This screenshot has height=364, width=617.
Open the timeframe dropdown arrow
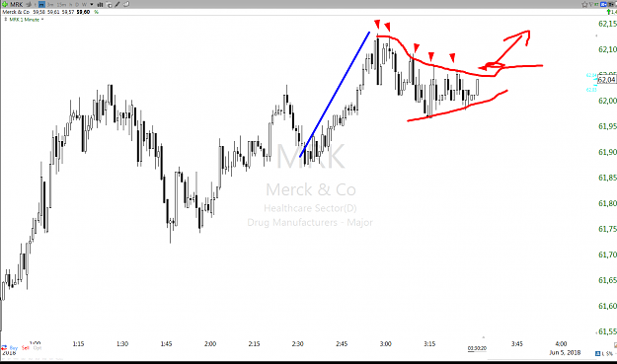point(92,4)
